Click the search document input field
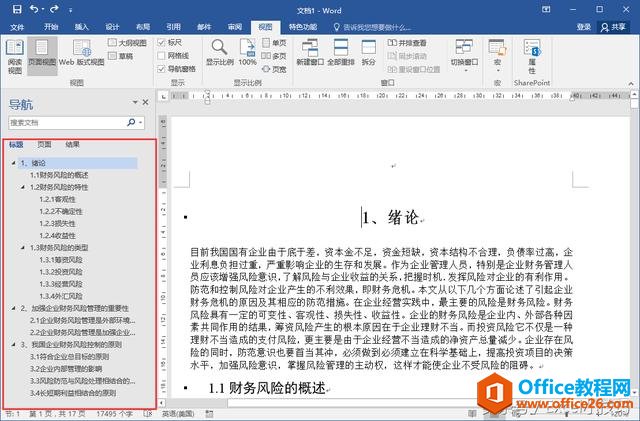The width and height of the screenshot is (640, 421). click(67, 123)
